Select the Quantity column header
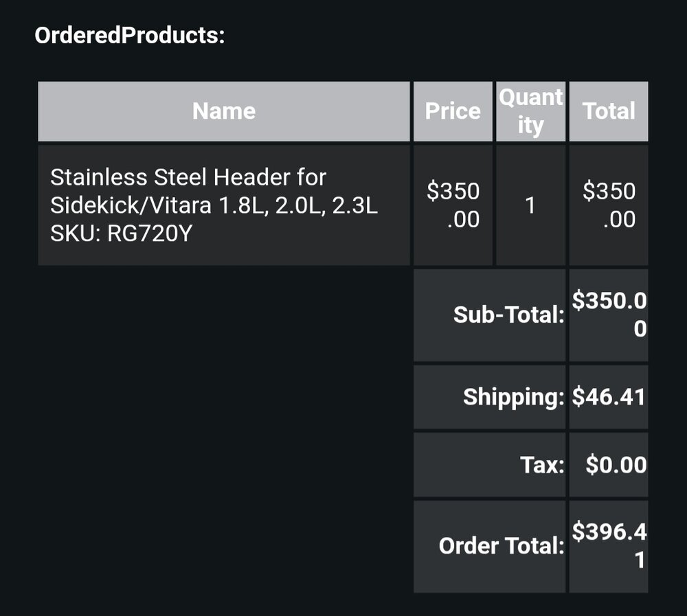Viewport: 687px width, 616px height. click(x=530, y=111)
